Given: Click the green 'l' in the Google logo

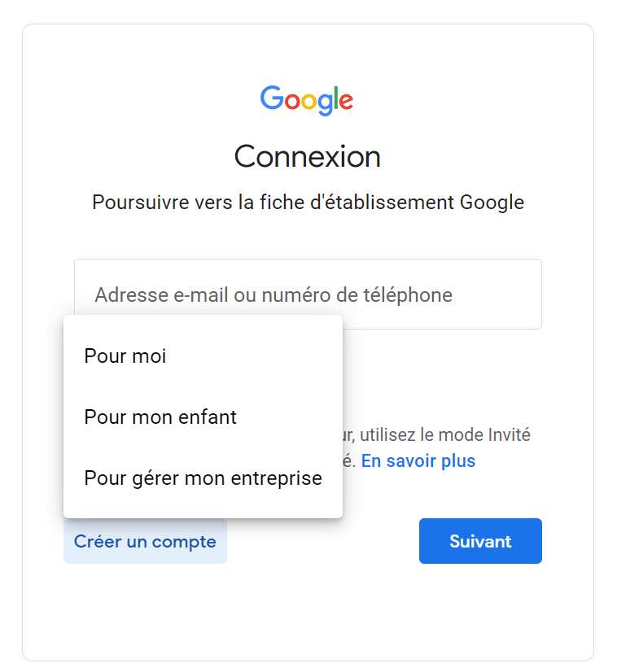Looking at the screenshot, I should click(x=335, y=98).
